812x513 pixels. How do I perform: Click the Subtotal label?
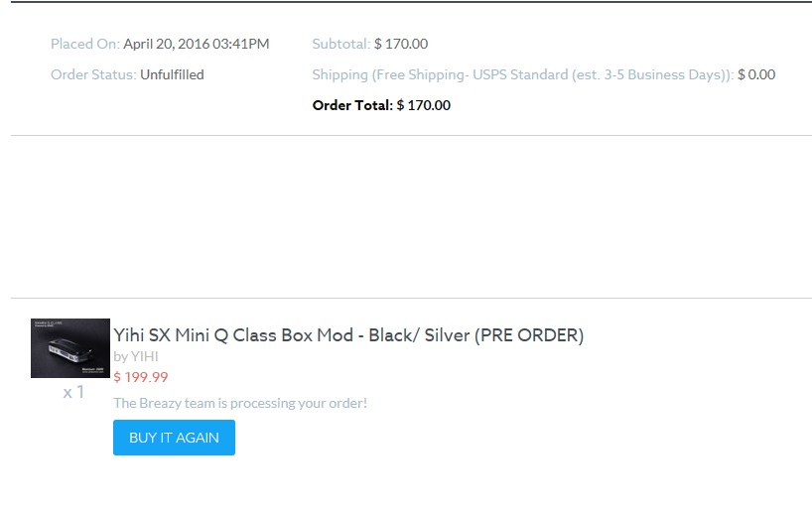click(x=340, y=44)
